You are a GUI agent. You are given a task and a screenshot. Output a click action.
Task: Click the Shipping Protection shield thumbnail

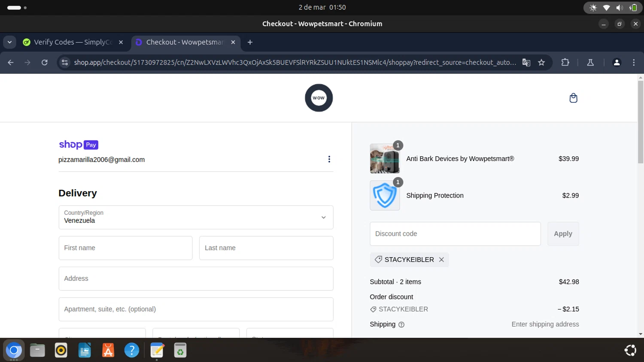coord(385,195)
